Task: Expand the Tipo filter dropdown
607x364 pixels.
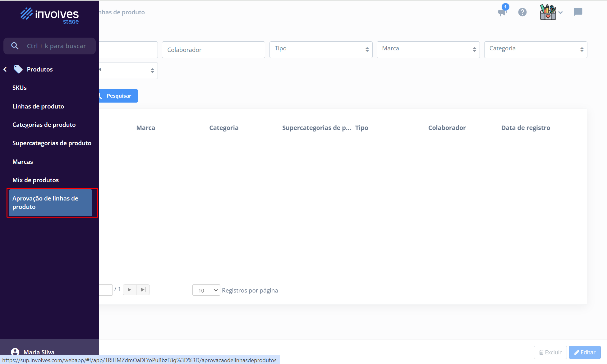Action: 321,50
